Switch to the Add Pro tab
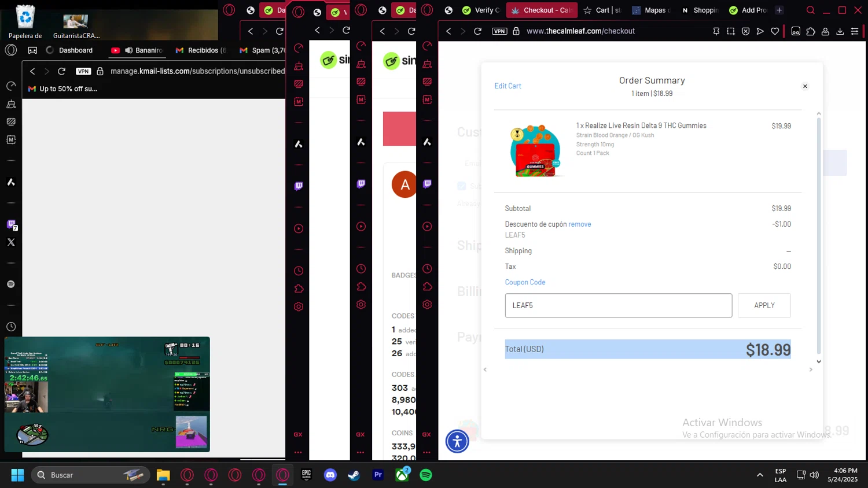 [x=748, y=10]
